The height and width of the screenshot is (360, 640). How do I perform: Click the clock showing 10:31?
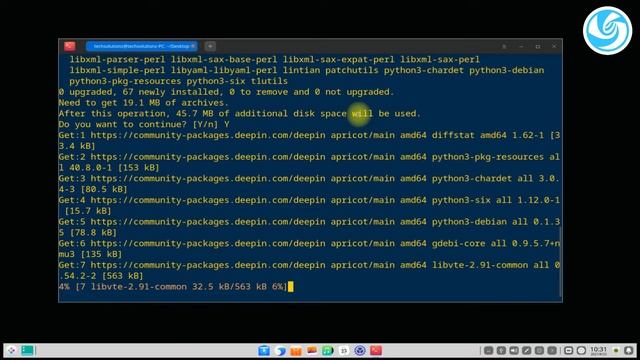click(x=598, y=350)
